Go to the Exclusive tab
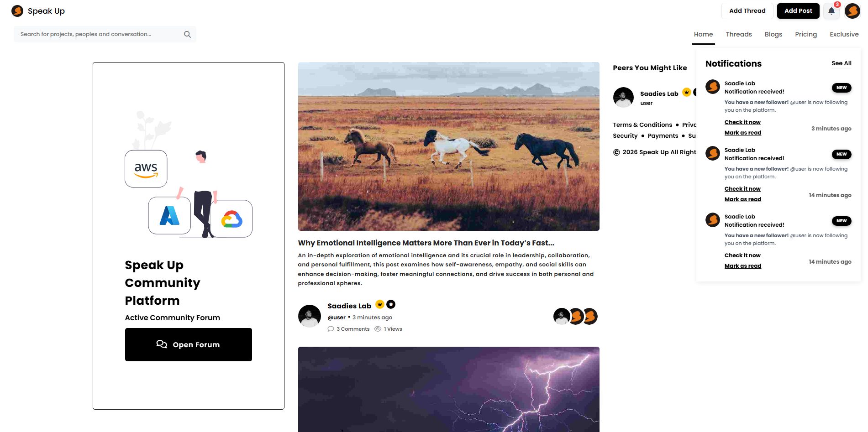The width and height of the screenshot is (868, 432). (844, 34)
